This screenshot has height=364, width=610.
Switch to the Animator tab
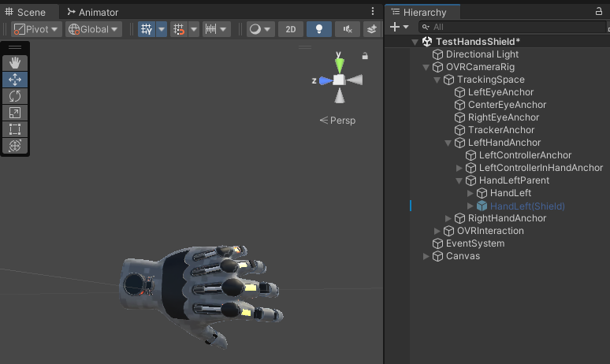point(93,13)
